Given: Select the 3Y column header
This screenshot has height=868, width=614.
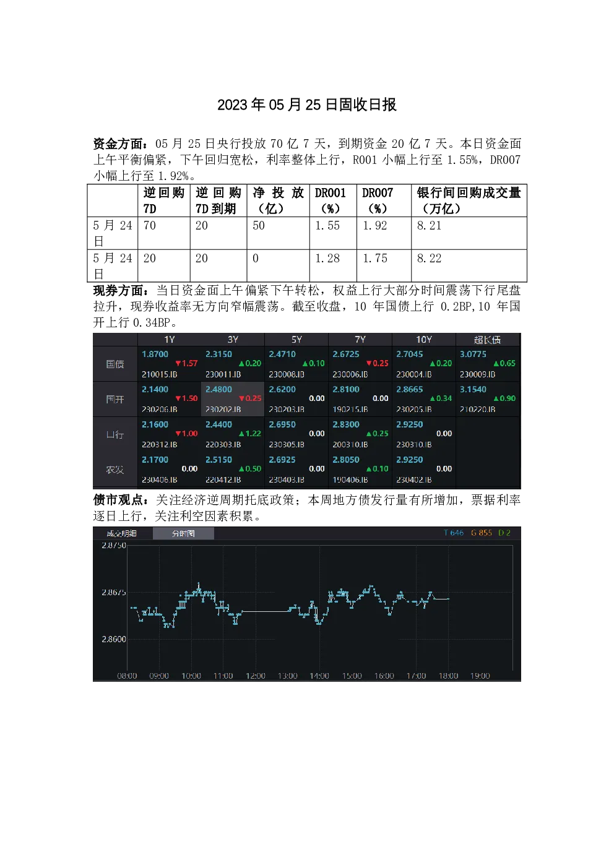Looking at the screenshot, I should point(233,340).
